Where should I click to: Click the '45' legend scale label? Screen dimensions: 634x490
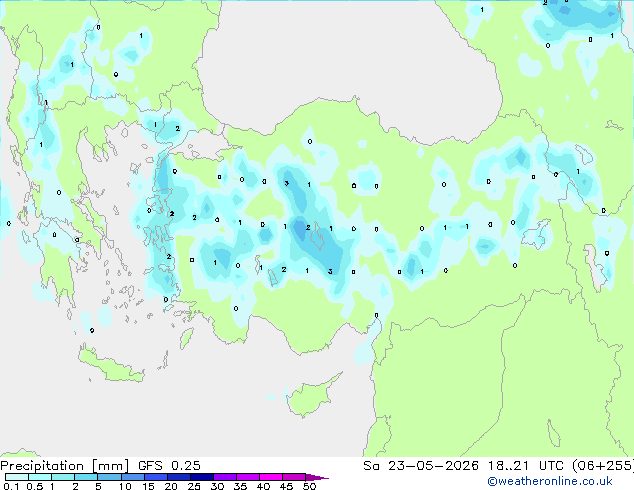[x=286, y=486]
